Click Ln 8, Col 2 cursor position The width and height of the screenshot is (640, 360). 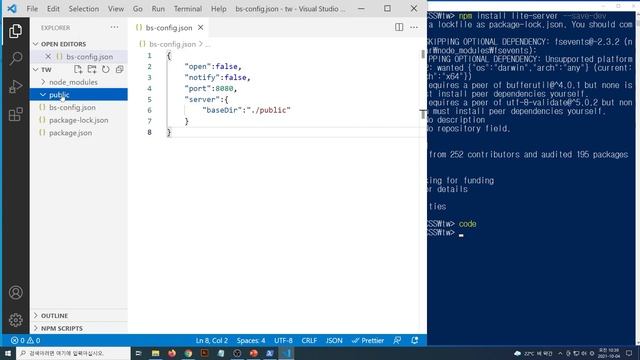[x=212, y=340]
